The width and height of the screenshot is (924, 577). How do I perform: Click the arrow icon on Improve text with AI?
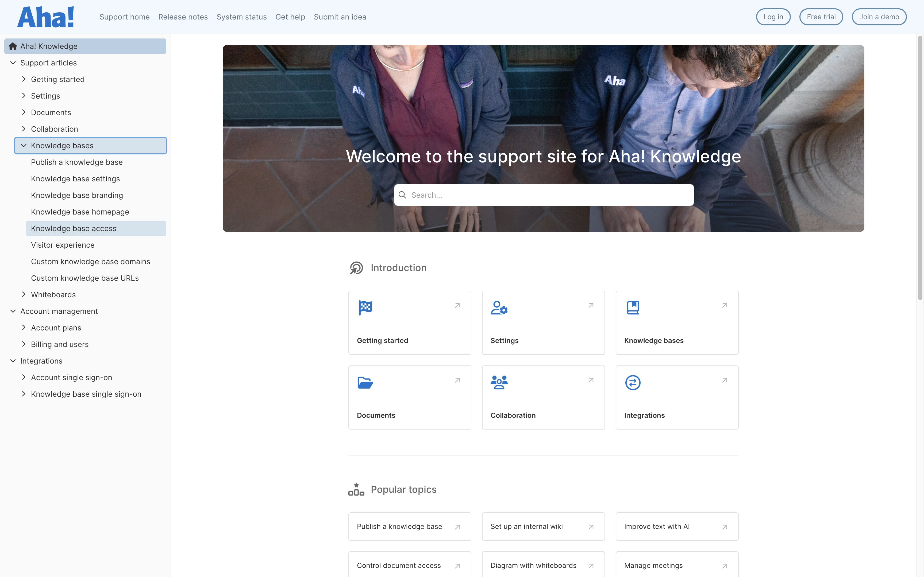(x=724, y=527)
